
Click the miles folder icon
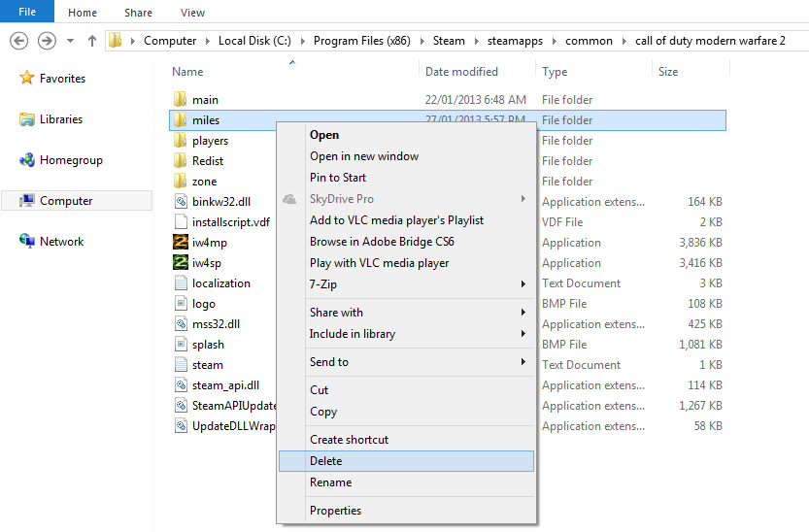click(x=180, y=119)
